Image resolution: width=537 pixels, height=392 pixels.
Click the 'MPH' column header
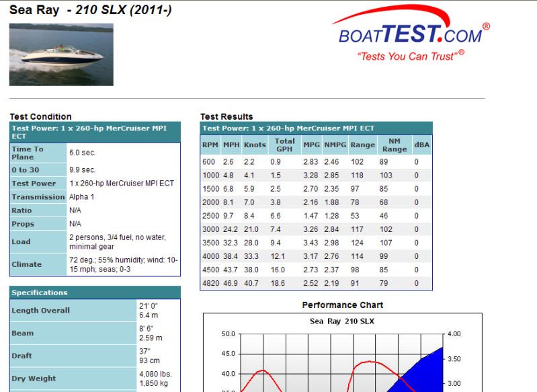point(231,145)
